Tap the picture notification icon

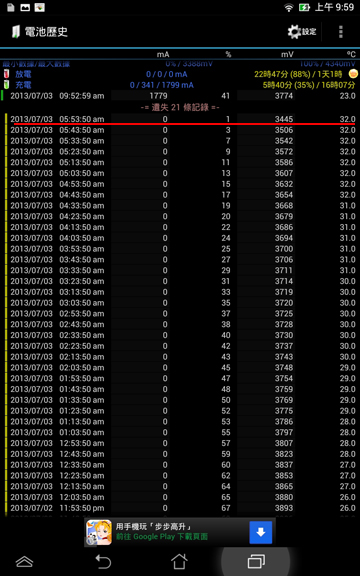(25, 7)
